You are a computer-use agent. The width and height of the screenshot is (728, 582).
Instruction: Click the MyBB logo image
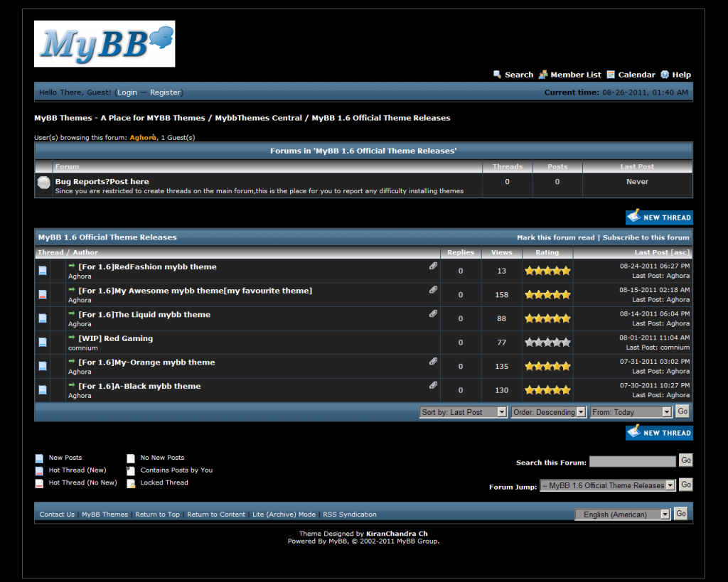tap(105, 43)
